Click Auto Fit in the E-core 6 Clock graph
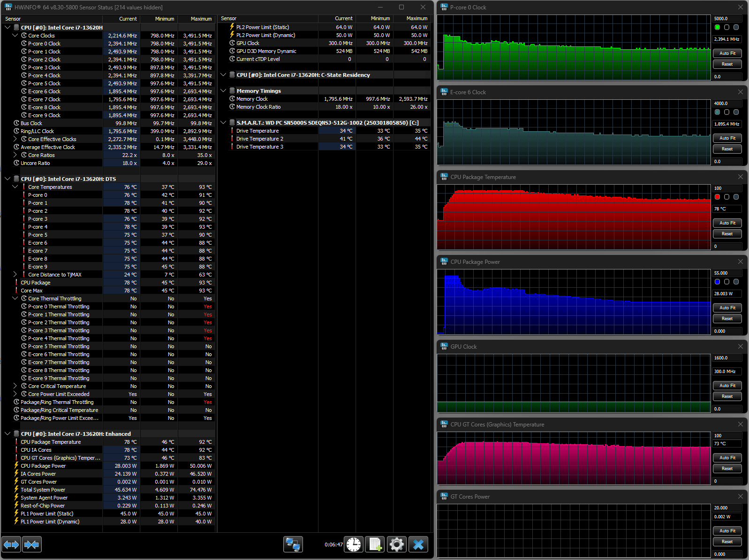 point(727,138)
